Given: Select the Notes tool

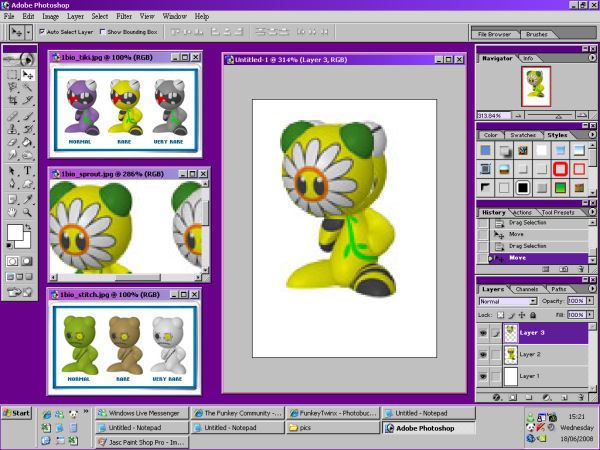Looking at the screenshot, I should tap(13, 199).
